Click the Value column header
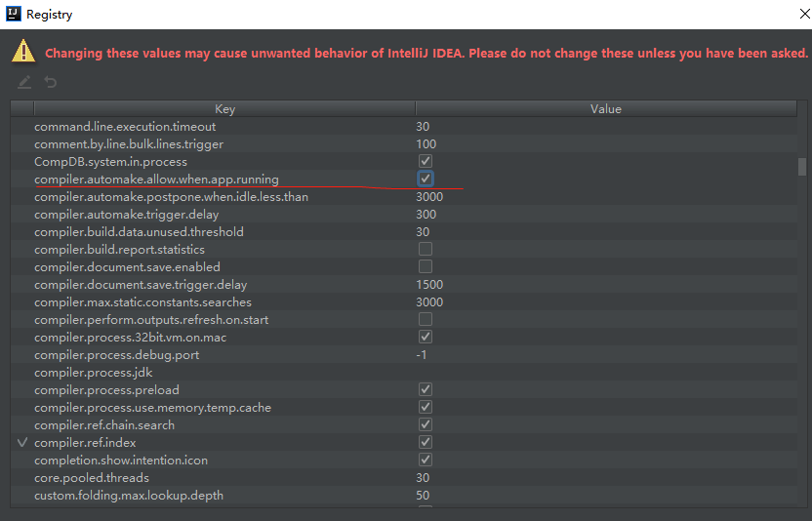812x521 pixels. click(x=605, y=109)
